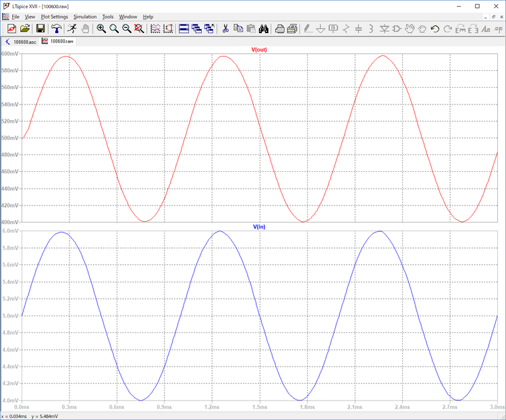This screenshot has height=420, width=506.
Task: Expand the View menu
Action: [30, 16]
